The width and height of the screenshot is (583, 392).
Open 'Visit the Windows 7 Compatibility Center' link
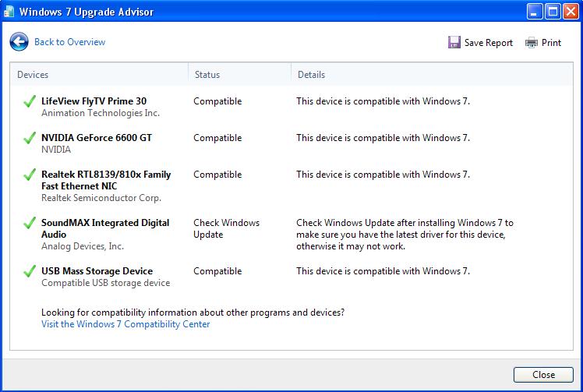125,324
